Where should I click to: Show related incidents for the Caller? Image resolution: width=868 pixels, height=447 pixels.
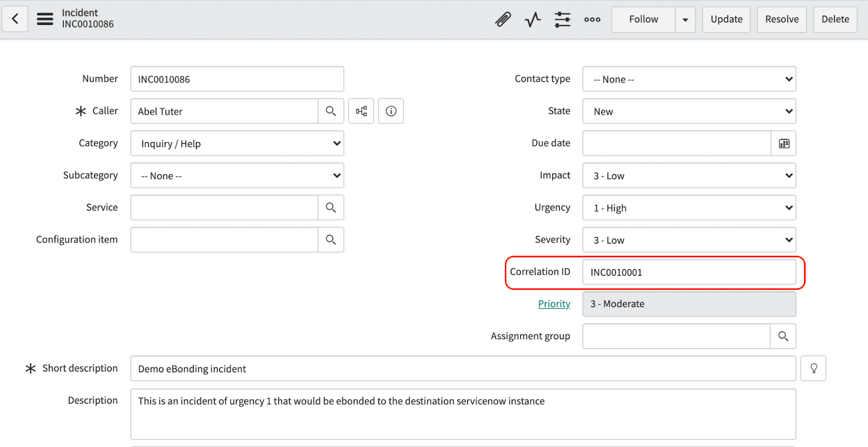(361, 111)
